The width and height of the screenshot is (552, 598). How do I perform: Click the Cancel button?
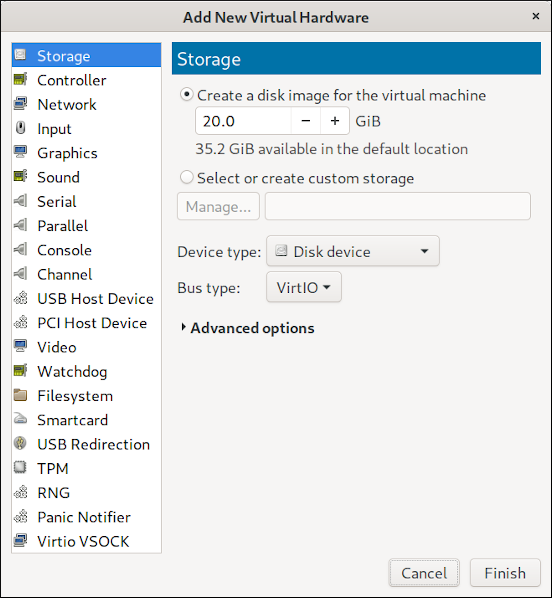tap(424, 573)
